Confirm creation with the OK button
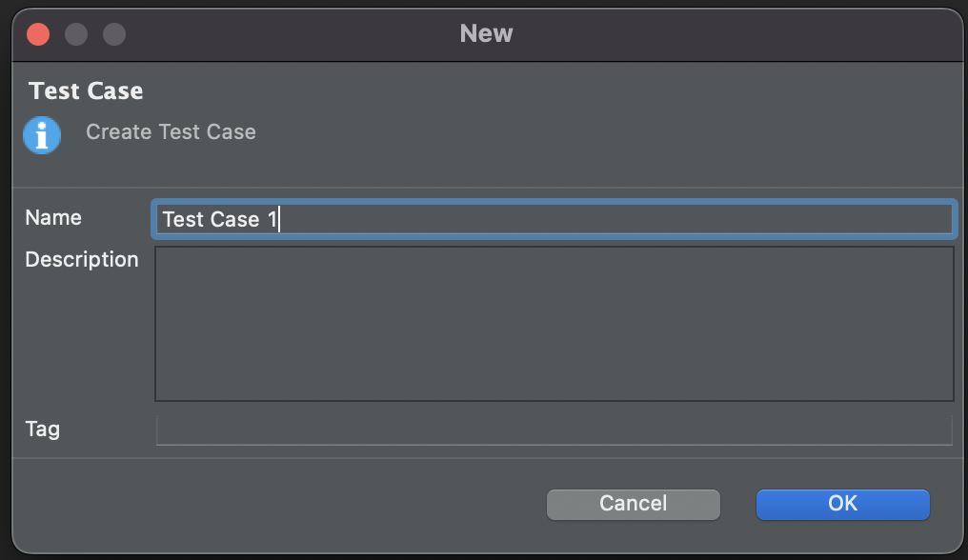 [842, 504]
